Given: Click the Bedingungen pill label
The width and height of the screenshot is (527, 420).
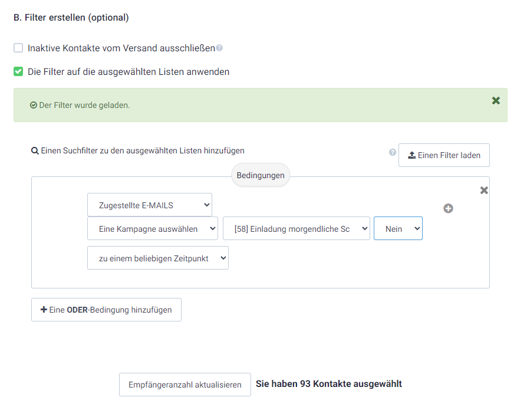Looking at the screenshot, I should coord(261,175).
